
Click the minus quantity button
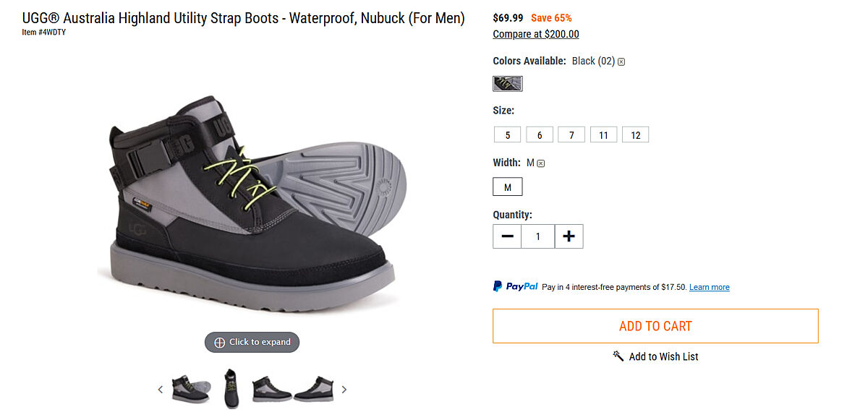pos(507,236)
